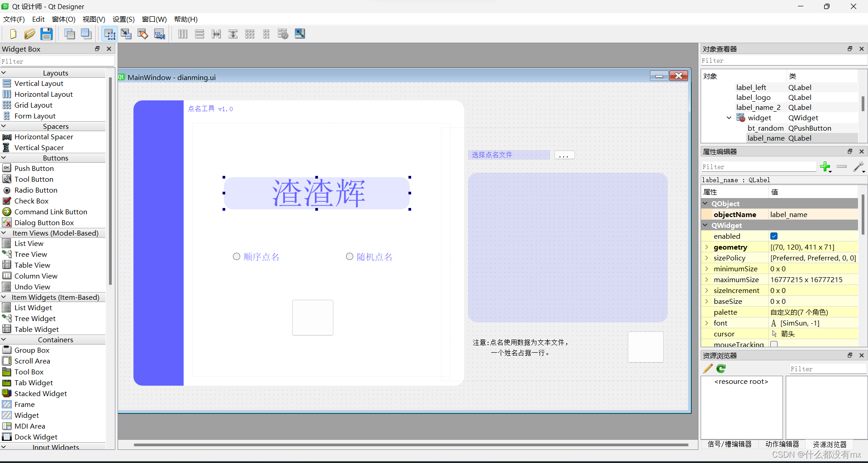
Task: Toggle the mouseTracking property checkbox
Action: click(774, 344)
